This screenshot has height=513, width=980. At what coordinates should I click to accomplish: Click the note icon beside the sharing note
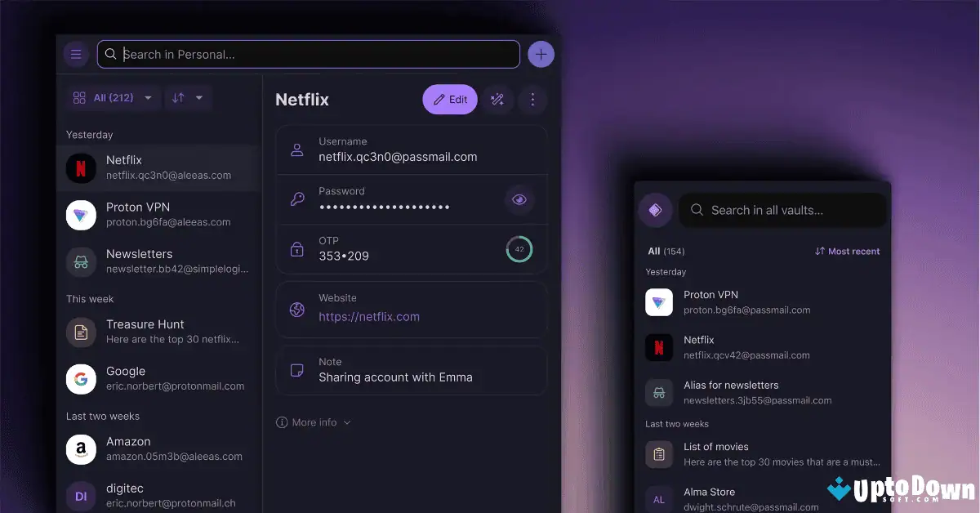(296, 370)
